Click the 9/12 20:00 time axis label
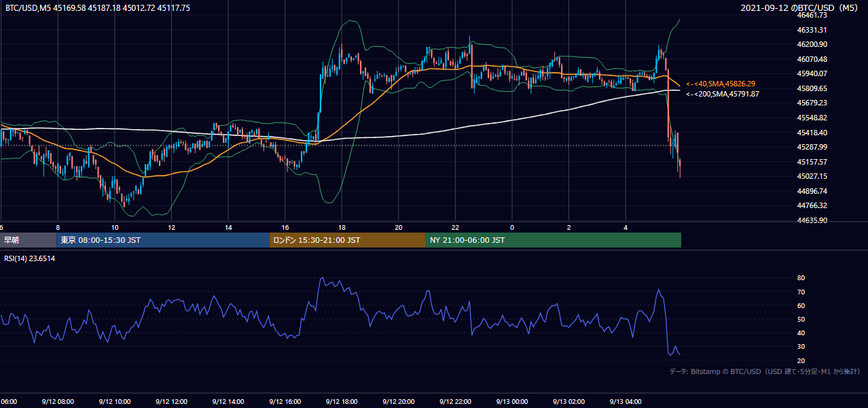This screenshot has width=868, height=408. click(399, 401)
